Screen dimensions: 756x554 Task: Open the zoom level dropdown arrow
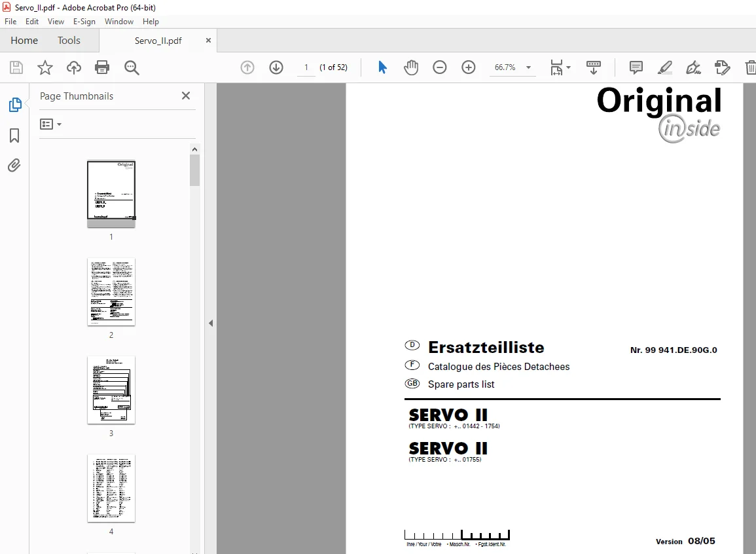point(528,67)
